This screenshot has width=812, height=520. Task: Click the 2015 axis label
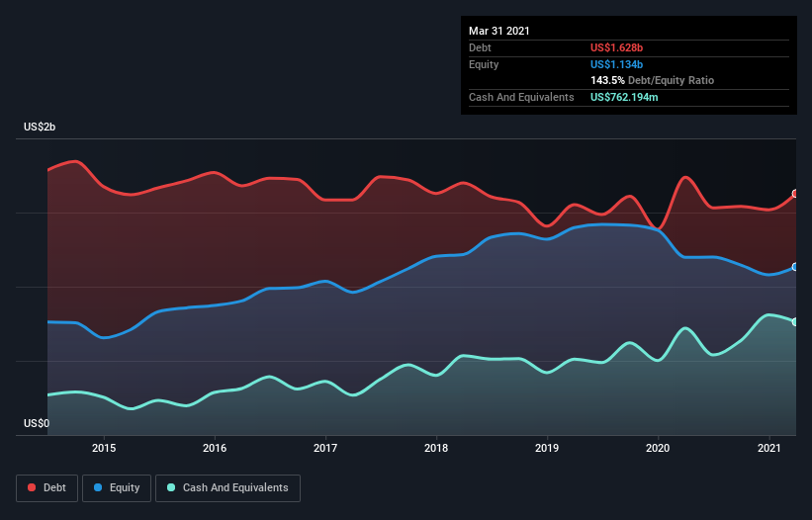(104, 448)
